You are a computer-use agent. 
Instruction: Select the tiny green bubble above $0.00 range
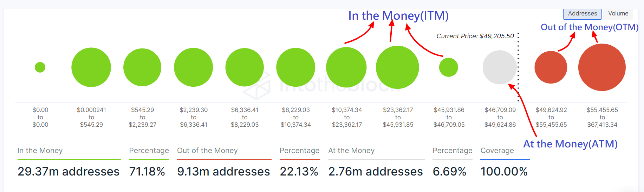pos(40,67)
